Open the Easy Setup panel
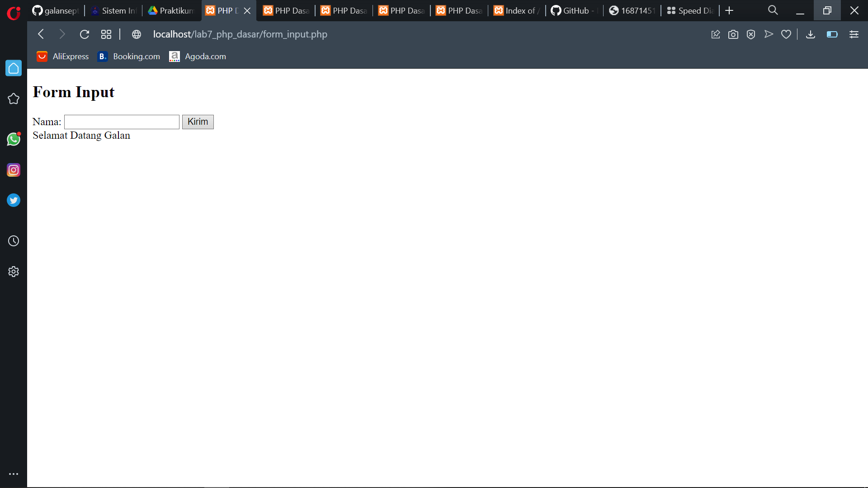Screen dimensions: 868x488 pos(854,34)
